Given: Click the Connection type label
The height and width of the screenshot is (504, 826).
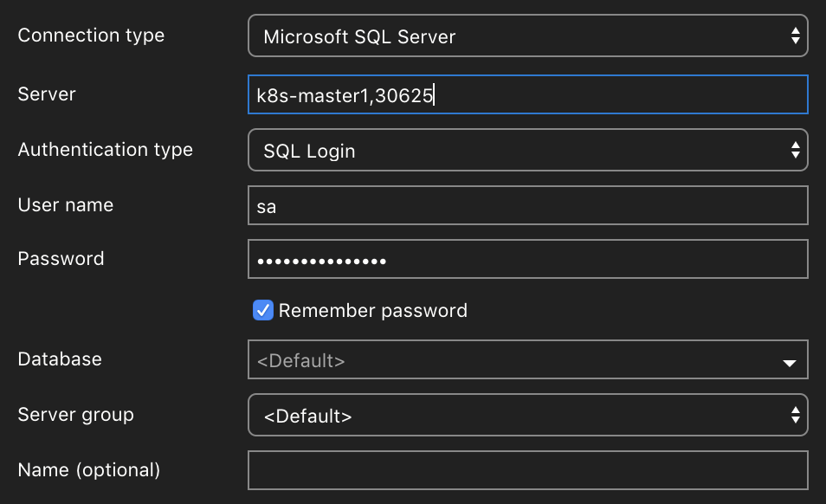Looking at the screenshot, I should [91, 36].
